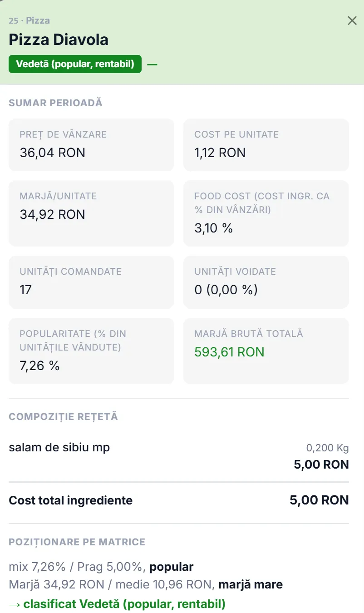Image resolution: width=364 pixels, height=613 pixels.
Task: Click the 25 · Pizza category label
Action: point(30,20)
